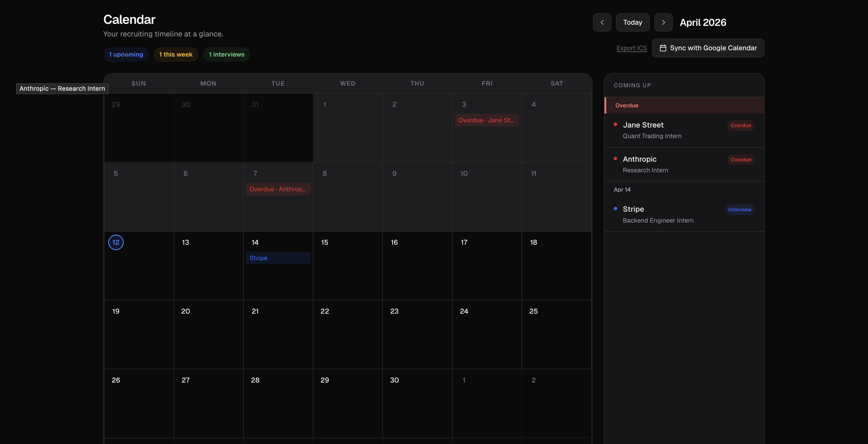Go to next month with right chevron

click(x=663, y=22)
